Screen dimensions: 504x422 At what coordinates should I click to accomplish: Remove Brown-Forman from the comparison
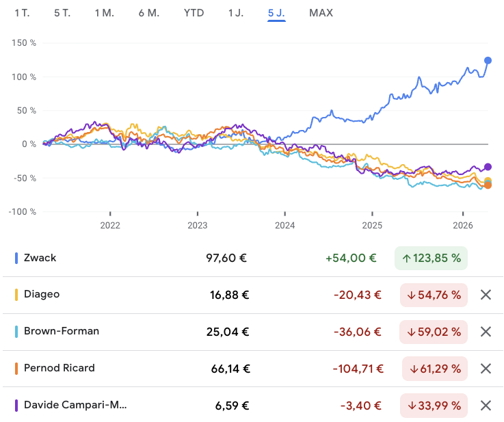pos(486,332)
